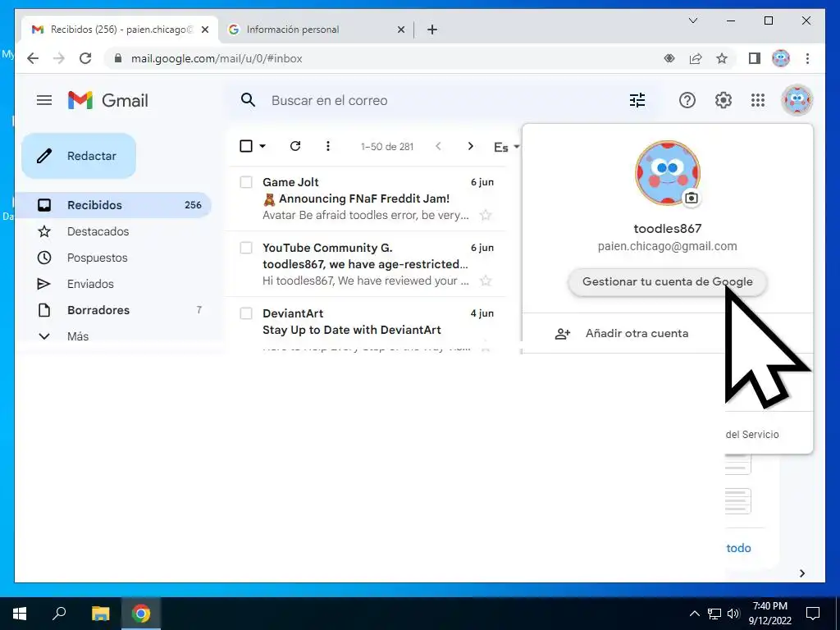Click the Gmail account avatar at top right

point(797,100)
